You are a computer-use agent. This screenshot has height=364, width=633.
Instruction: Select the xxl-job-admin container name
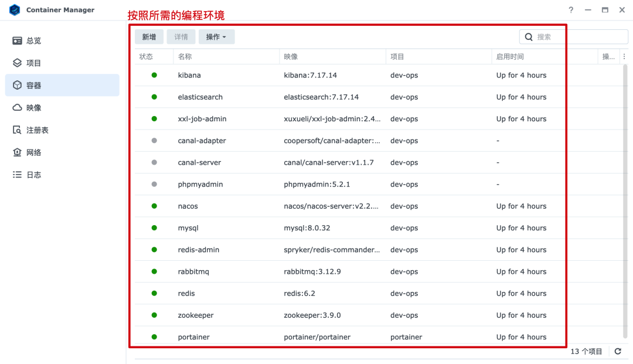(x=202, y=118)
